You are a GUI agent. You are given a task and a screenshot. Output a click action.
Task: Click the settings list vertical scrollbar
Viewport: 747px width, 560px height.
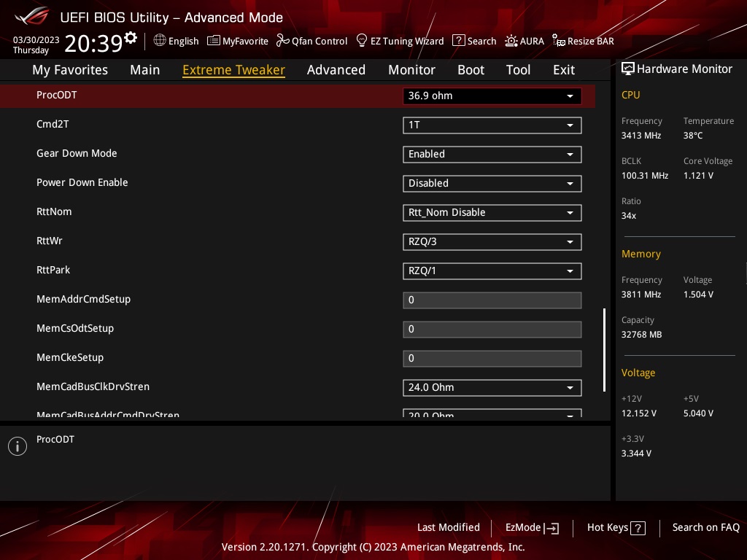[605, 349]
